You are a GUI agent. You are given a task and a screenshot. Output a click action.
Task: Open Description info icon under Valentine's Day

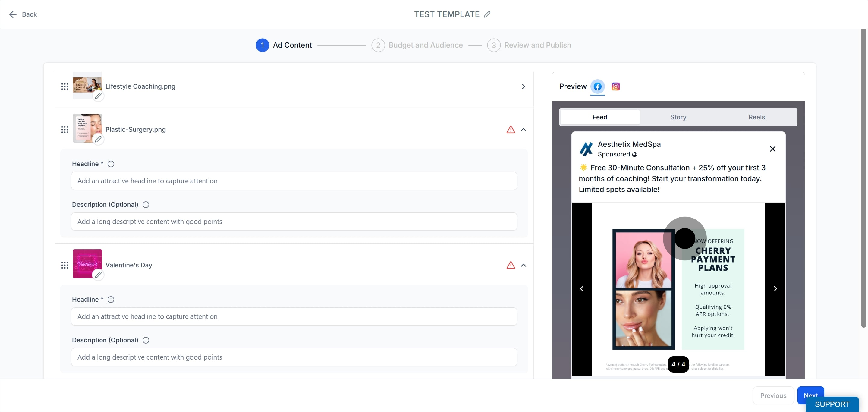pyautogui.click(x=146, y=340)
